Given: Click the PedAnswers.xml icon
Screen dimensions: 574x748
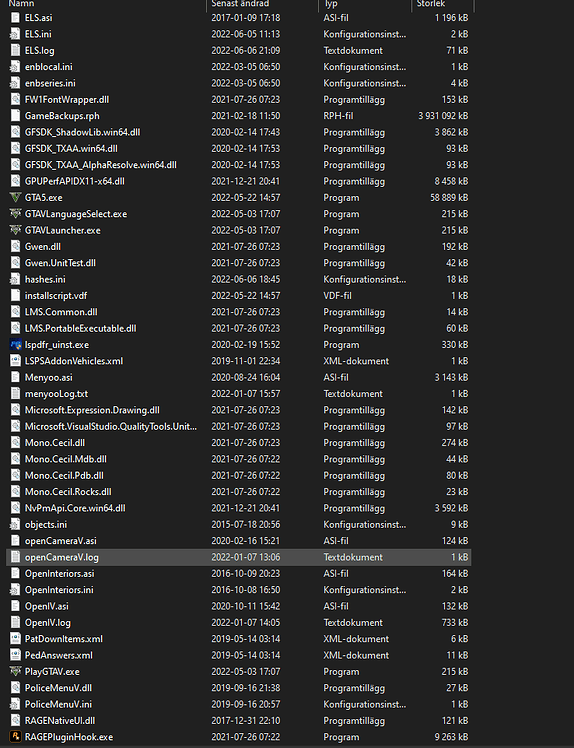Looking at the screenshot, I should (x=16, y=655).
